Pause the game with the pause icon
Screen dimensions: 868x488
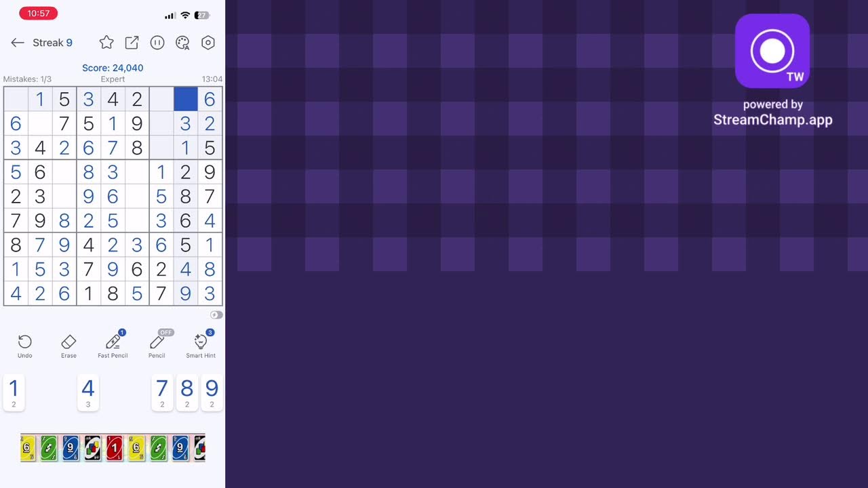pos(157,43)
